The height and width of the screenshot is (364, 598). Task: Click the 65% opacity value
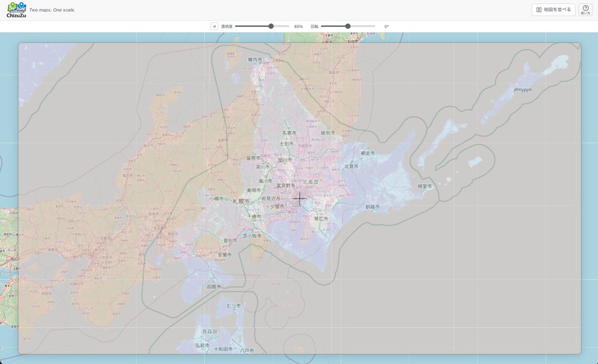299,26
